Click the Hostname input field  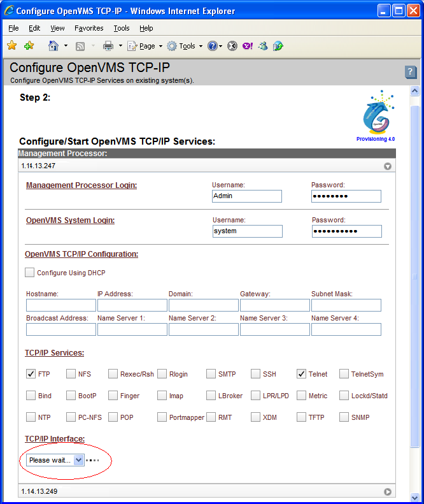click(61, 305)
